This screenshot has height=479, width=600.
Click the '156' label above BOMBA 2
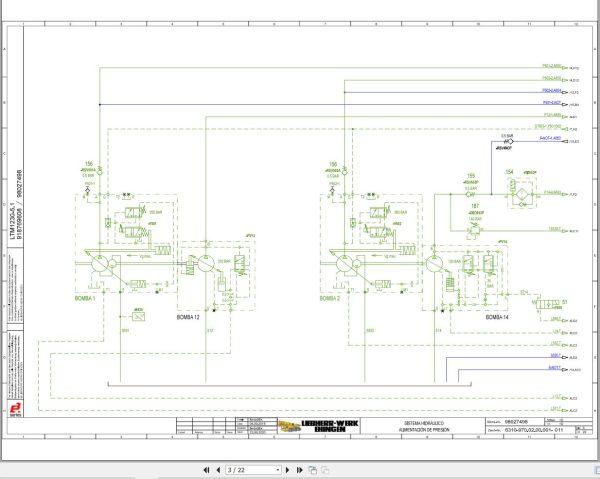pos(333,164)
